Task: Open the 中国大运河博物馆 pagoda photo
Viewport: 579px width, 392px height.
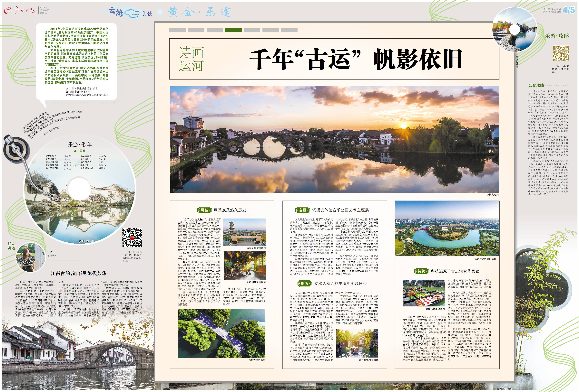Action: pyautogui.click(x=244, y=232)
